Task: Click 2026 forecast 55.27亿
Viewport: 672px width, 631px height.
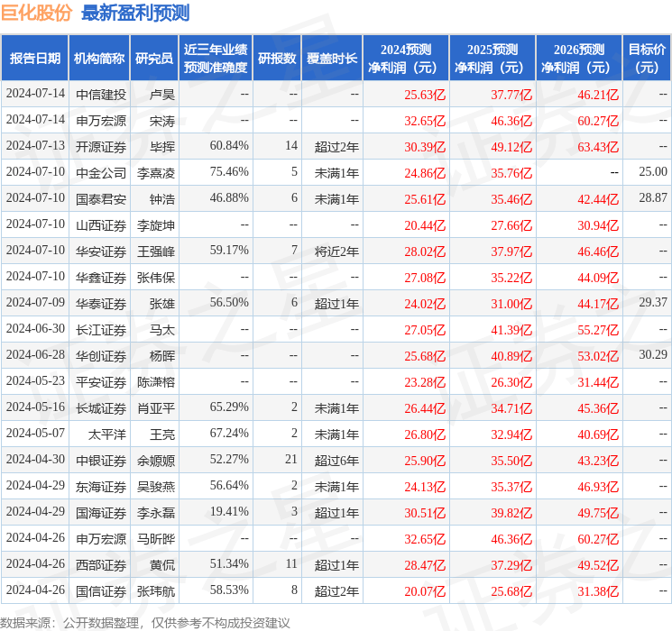Action: pos(598,330)
